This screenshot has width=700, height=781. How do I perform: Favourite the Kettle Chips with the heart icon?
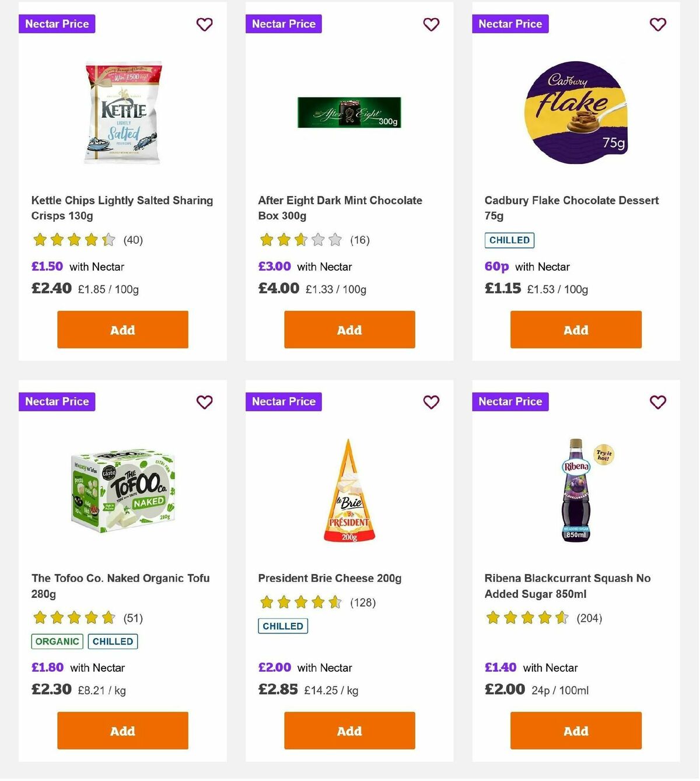coord(204,24)
